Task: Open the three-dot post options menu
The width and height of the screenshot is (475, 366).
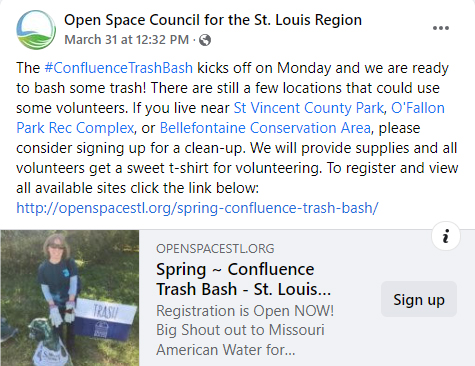Action: (x=441, y=28)
